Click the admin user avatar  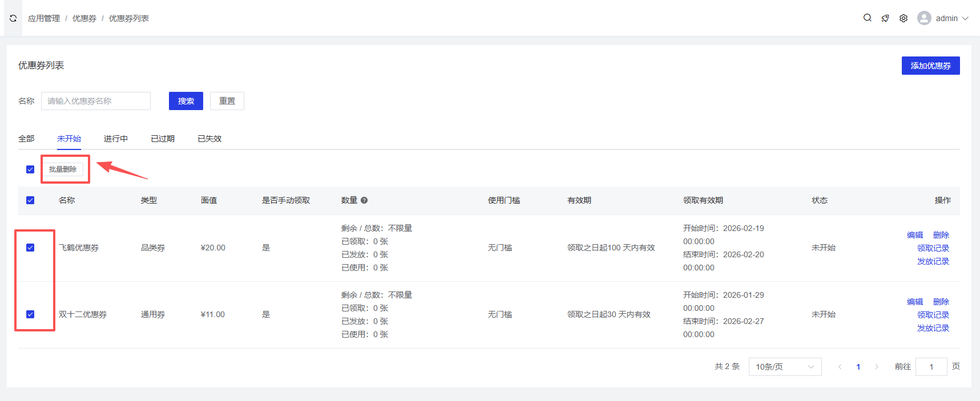pos(924,18)
